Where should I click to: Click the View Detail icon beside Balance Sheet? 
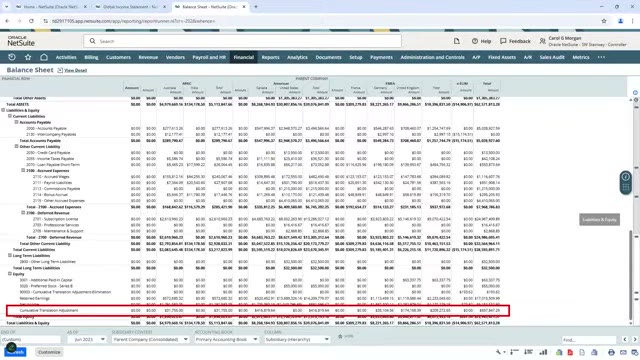click(60, 70)
